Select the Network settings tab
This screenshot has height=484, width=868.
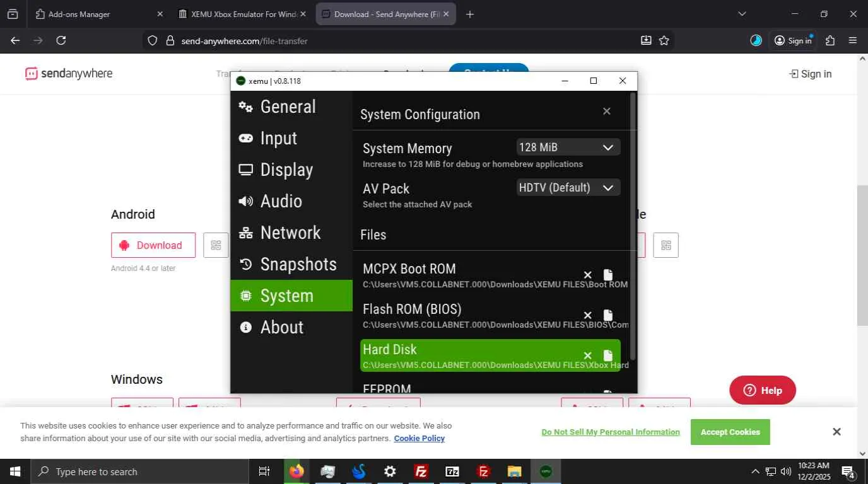pyautogui.click(x=291, y=233)
